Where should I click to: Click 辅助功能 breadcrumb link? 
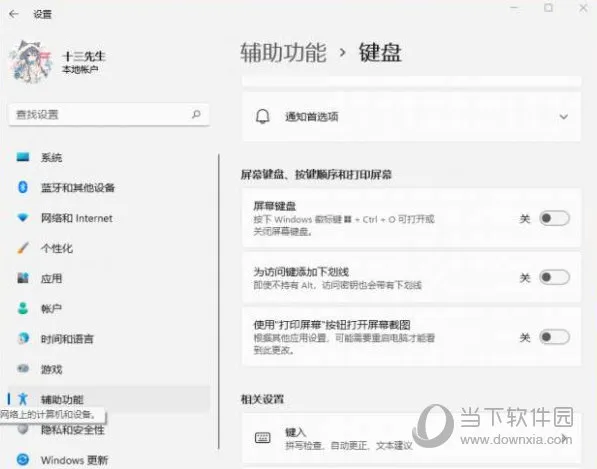(283, 52)
